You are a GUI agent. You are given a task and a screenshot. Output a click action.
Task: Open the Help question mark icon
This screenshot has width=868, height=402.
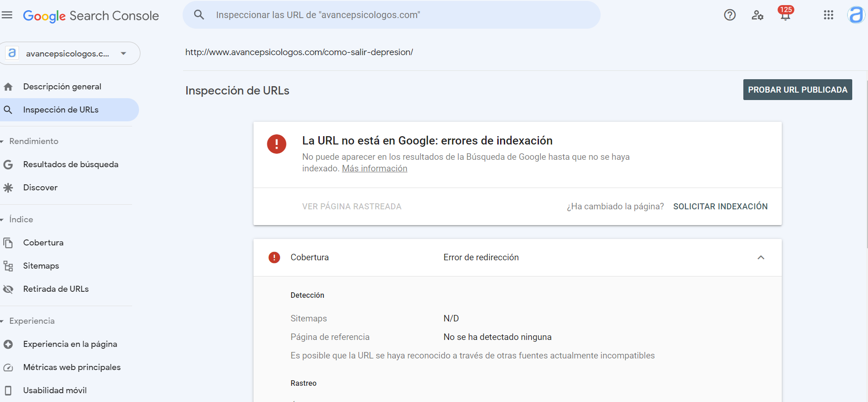pos(730,15)
